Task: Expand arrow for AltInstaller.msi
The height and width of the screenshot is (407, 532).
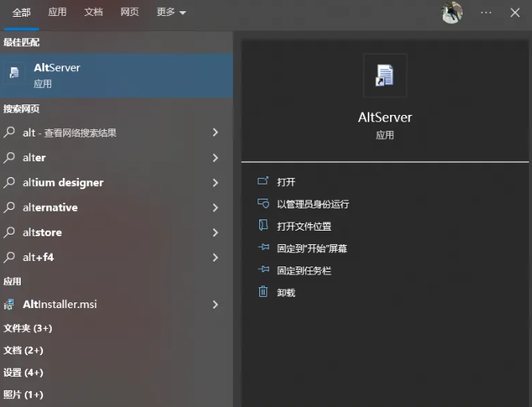Action: pyautogui.click(x=215, y=305)
